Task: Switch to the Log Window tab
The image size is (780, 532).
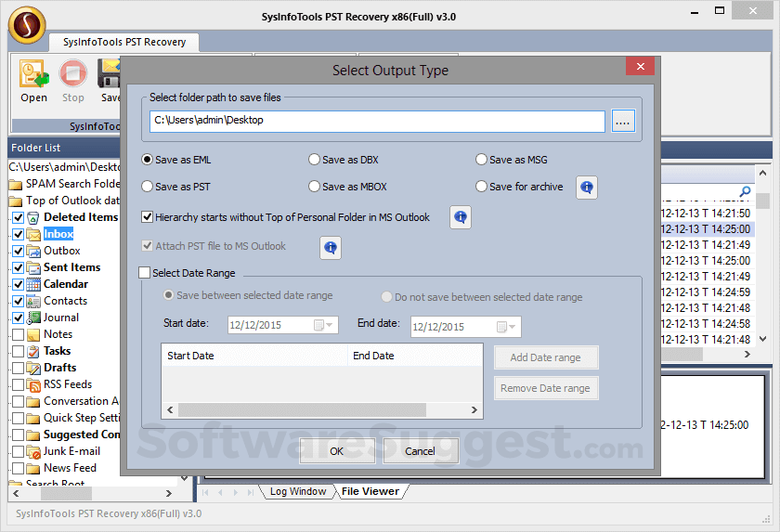Action: pyautogui.click(x=297, y=491)
